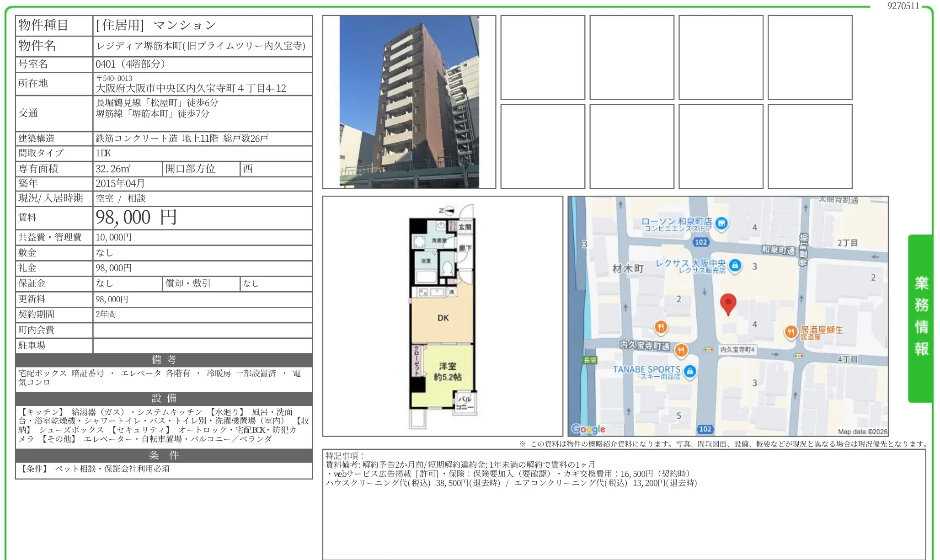
Task: Click the last empty photo slot in bottom row
Action: pos(810,146)
